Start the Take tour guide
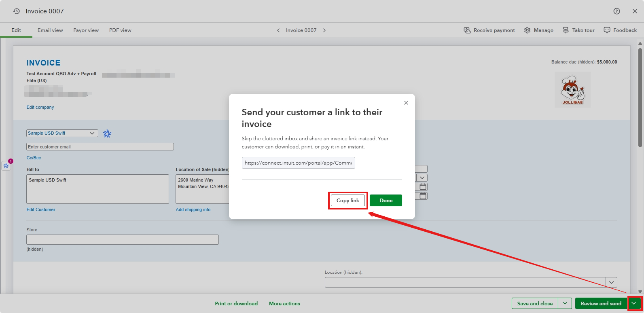The height and width of the screenshot is (313, 644). tap(566, 30)
